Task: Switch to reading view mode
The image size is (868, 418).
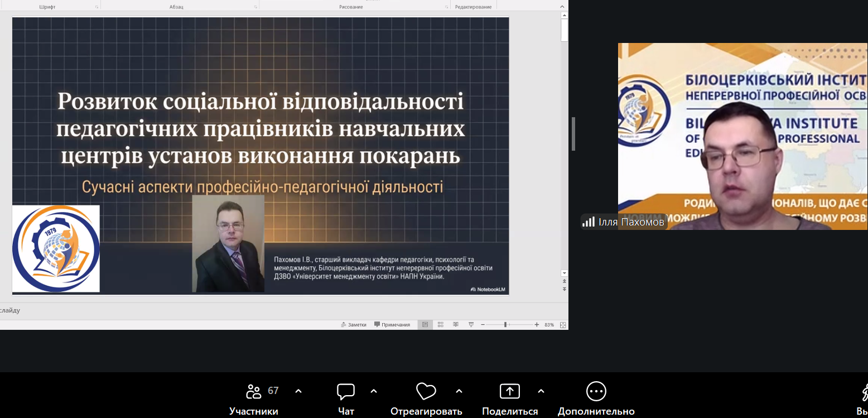Action: [456, 325]
